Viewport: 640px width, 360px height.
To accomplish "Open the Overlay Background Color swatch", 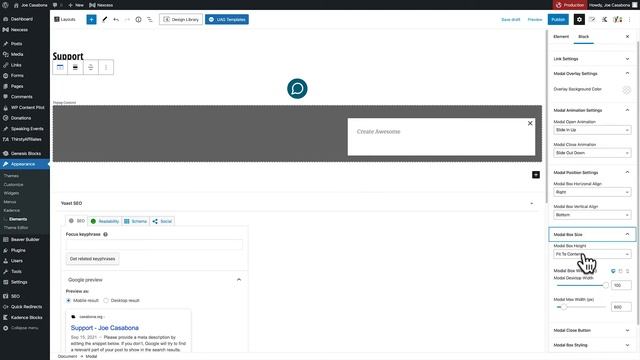I will coord(627,90).
